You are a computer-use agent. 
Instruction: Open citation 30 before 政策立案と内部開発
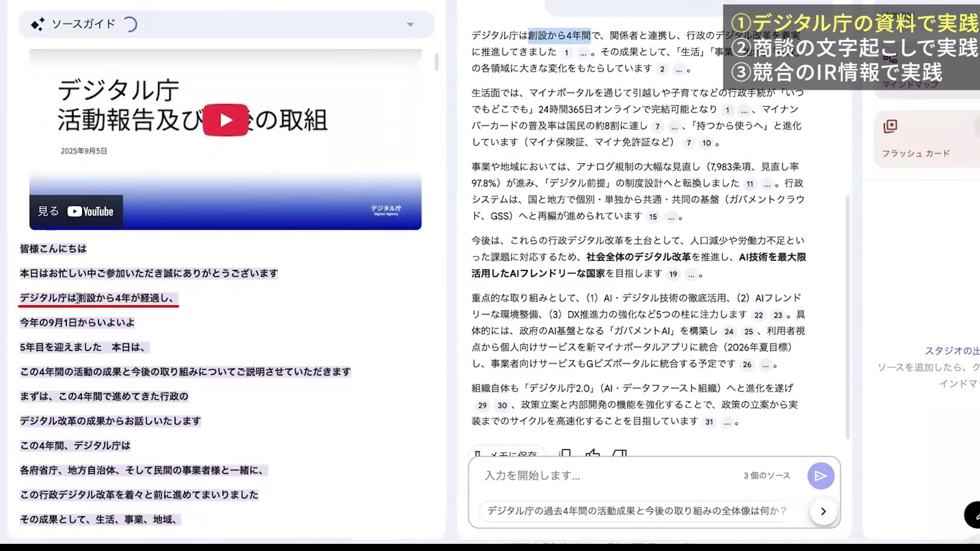pos(502,406)
